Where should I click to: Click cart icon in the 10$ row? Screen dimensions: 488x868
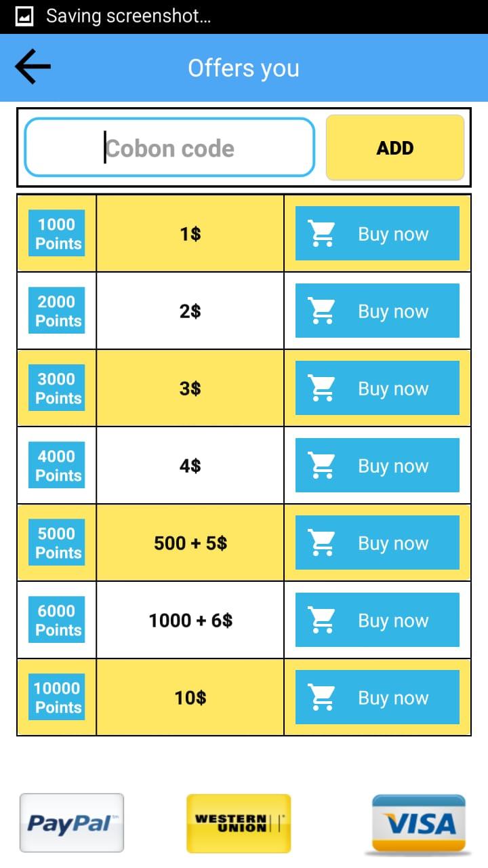tap(321, 698)
